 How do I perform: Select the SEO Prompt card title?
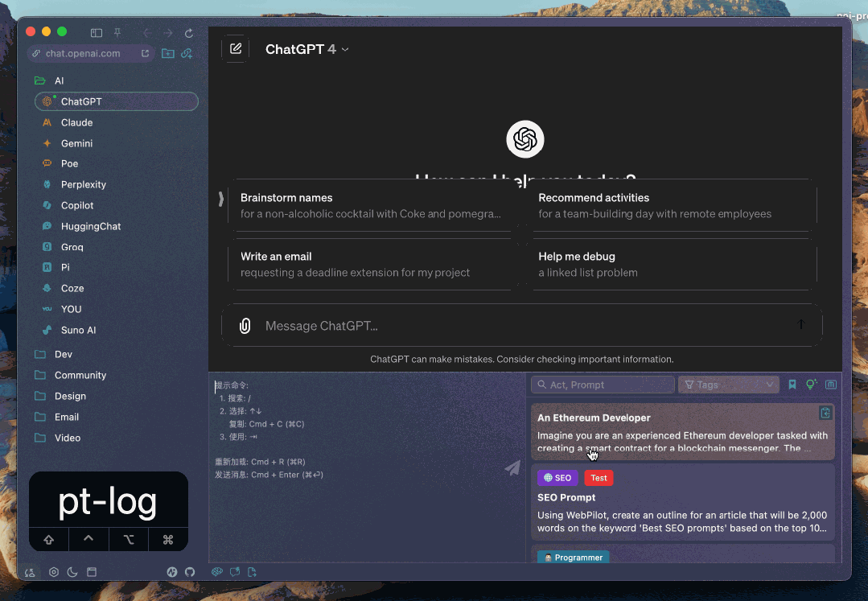tap(566, 497)
